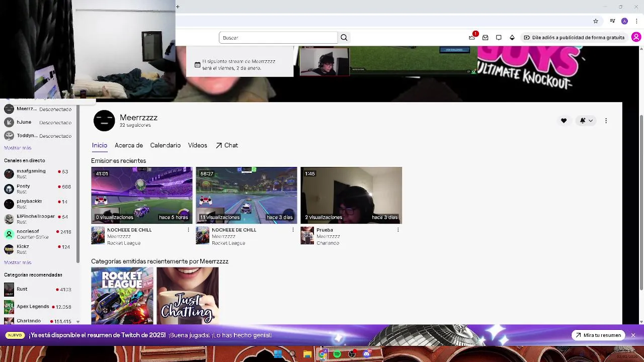Image resolution: width=644 pixels, height=362 pixels.
Task: Click the stream preview webcam thumbnail in banner
Action: point(324,61)
